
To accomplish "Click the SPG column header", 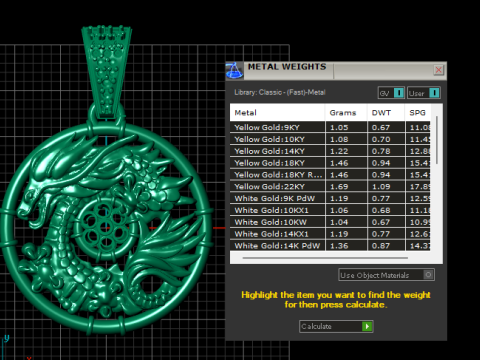I will tap(418, 113).
